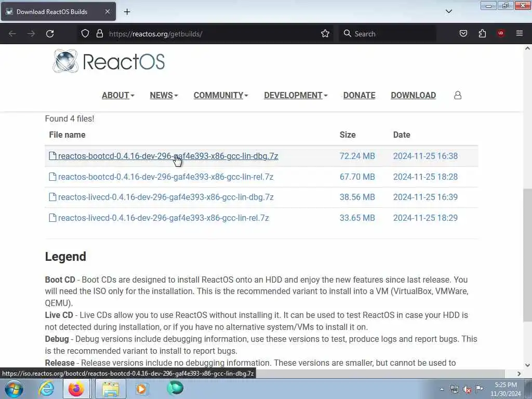Click the Firefox back arrow
Screen dimensions: 532x399
click(12, 34)
